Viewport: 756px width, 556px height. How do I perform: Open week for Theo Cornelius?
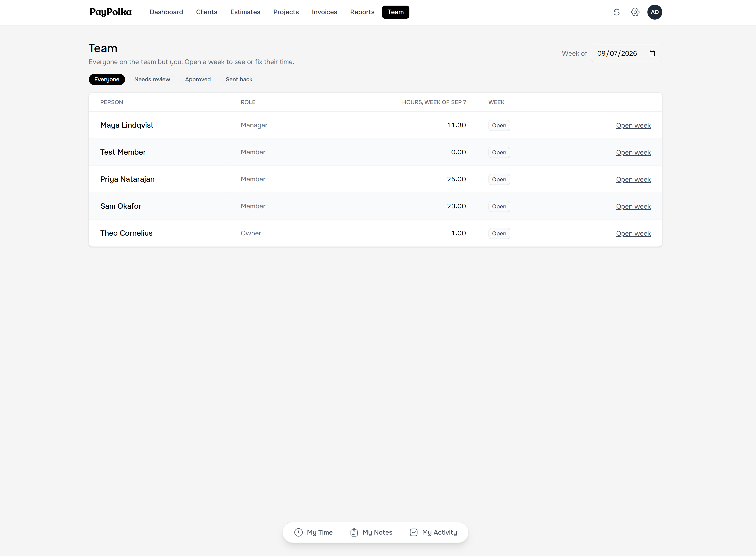pos(633,233)
